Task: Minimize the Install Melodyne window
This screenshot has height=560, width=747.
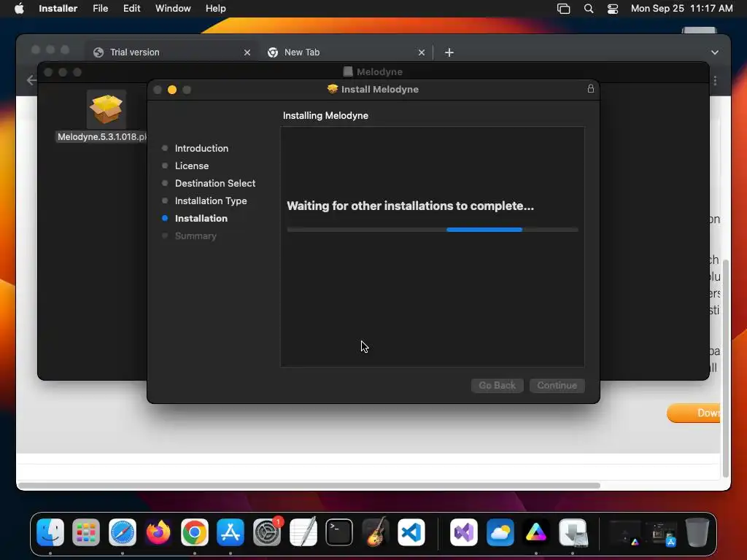Action: 172,90
